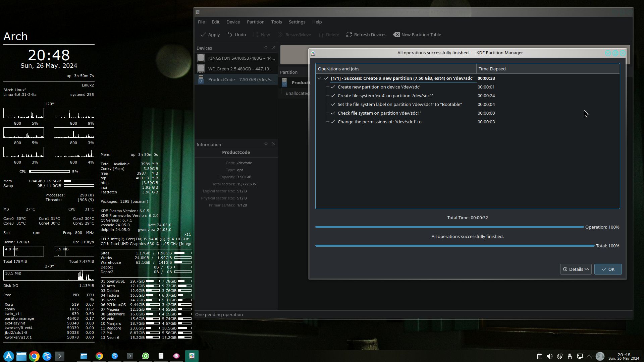This screenshot has height=362, width=644.
Task: Select the WD Green 2.5 480GB drive
Action: pos(236,69)
